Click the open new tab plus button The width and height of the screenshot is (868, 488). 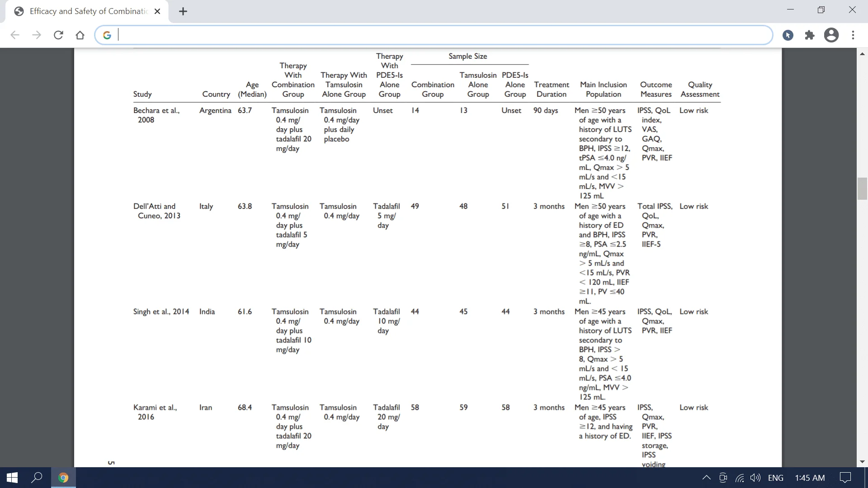pos(183,11)
